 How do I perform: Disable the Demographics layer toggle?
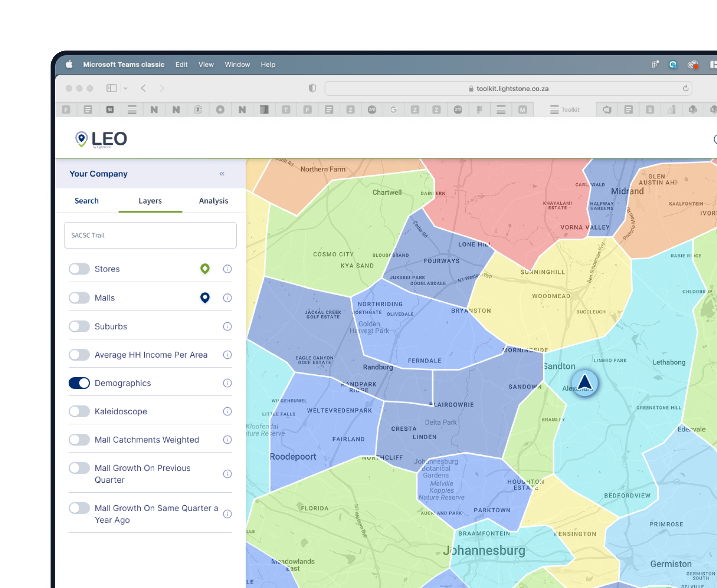pos(79,383)
